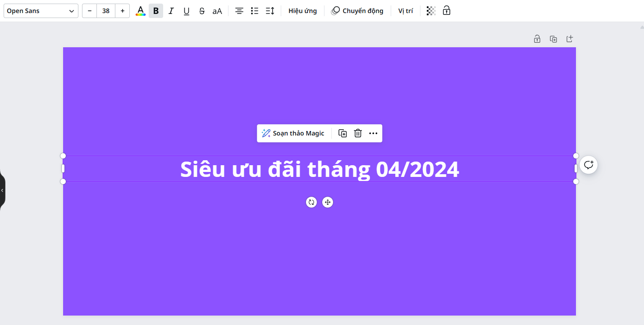Open Hiệu ứng effects panel
The width and height of the screenshot is (644, 325).
pos(302,11)
